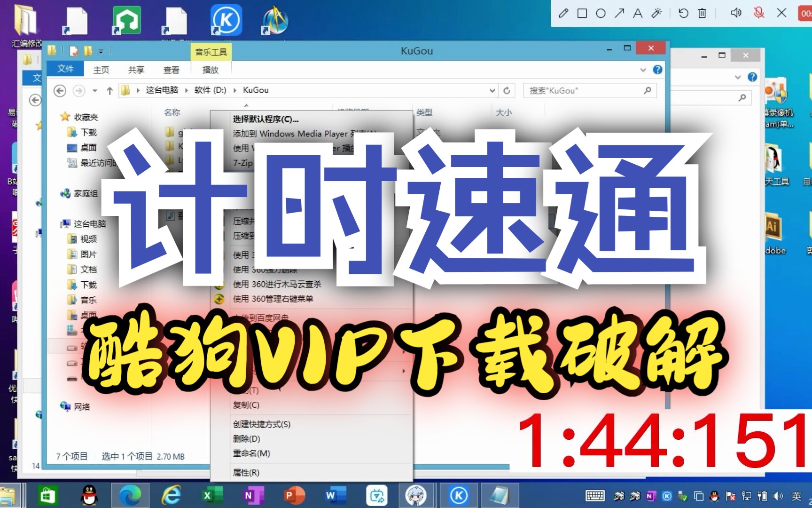Open the 共享 ribbon tab
Screen dimensions: 812x508
[136, 70]
